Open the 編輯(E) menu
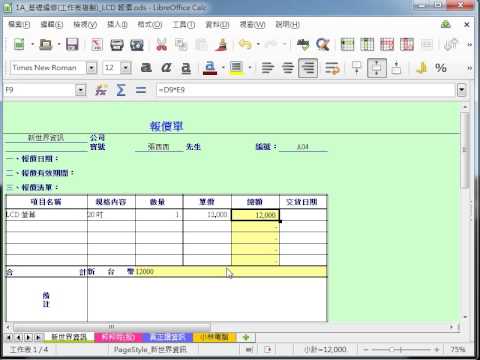The height and width of the screenshot is (360, 480). click(x=52, y=25)
